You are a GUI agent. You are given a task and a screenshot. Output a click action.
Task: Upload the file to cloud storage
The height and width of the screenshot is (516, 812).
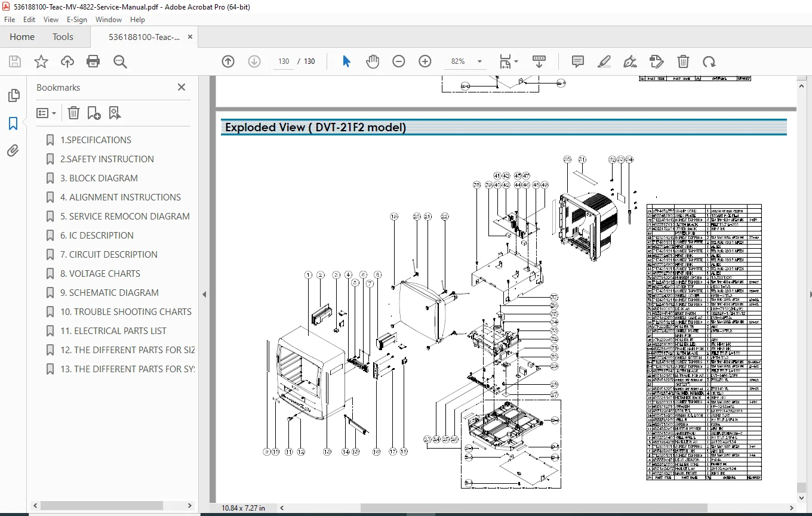tap(67, 61)
